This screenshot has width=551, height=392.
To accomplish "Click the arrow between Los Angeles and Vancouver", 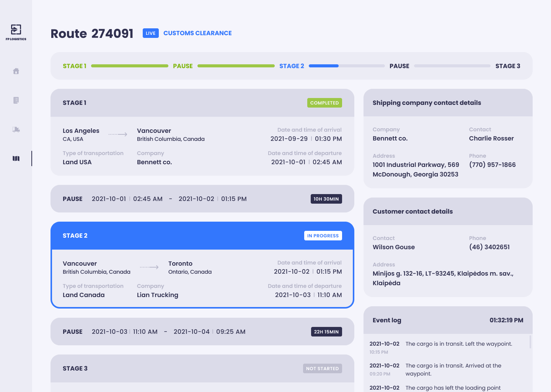I will [118, 134].
